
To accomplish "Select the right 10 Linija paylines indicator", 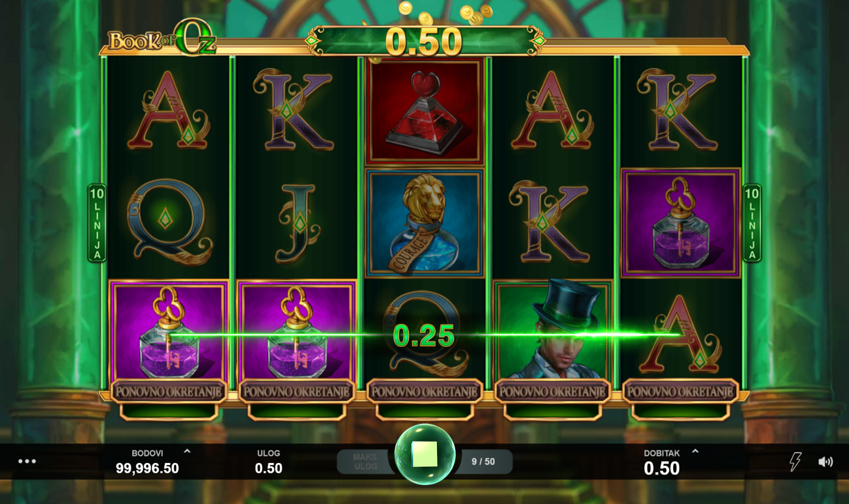I will click(x=752, y=223).
